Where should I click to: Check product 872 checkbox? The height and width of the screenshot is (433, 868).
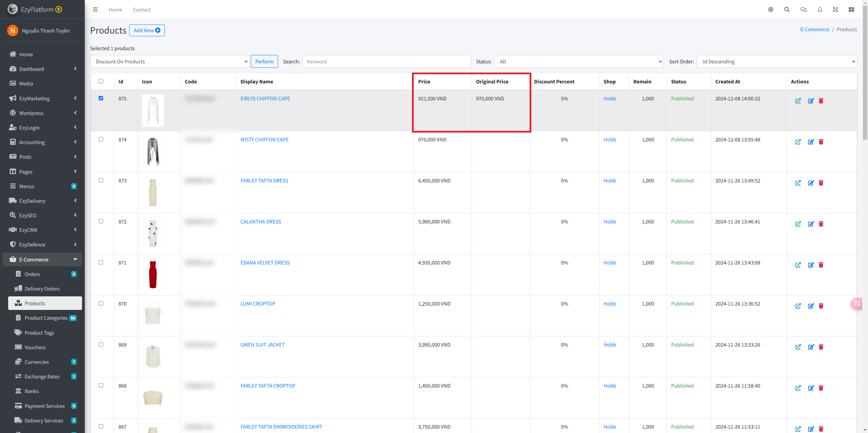coord(101,221)
